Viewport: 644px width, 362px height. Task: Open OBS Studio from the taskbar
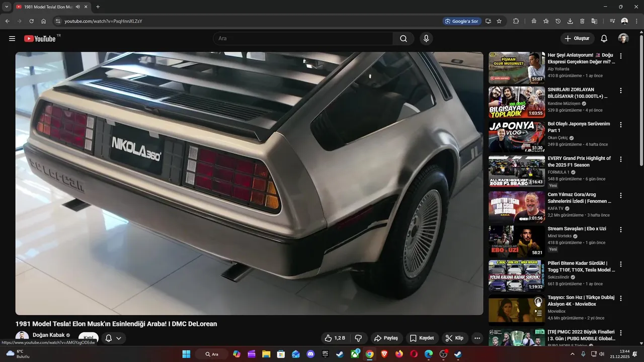443,354
